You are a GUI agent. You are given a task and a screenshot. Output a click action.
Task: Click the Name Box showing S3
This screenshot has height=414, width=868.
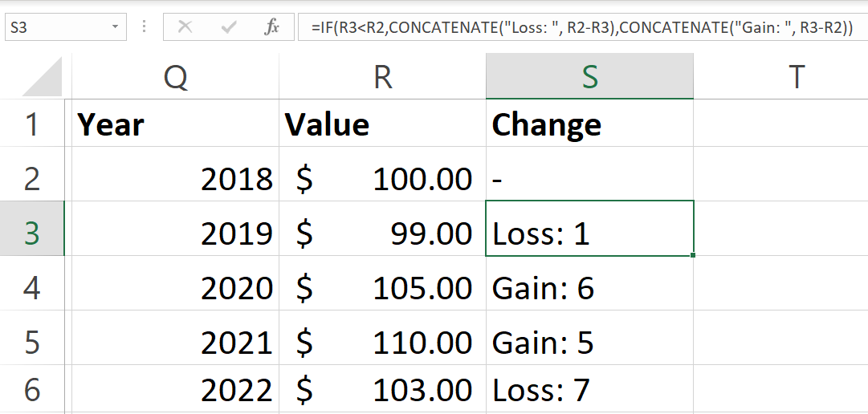pyautogui.click(x=66, y=26)
